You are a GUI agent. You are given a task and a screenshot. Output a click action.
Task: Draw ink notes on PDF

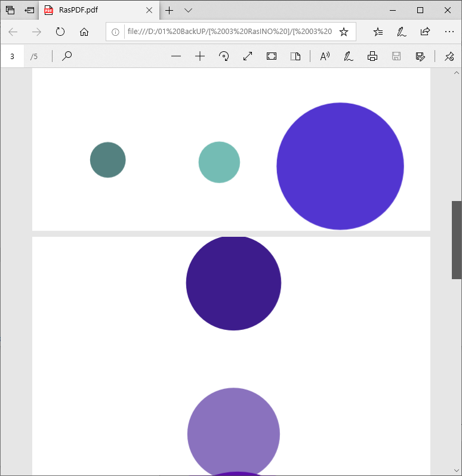click(x=349, y=56)
